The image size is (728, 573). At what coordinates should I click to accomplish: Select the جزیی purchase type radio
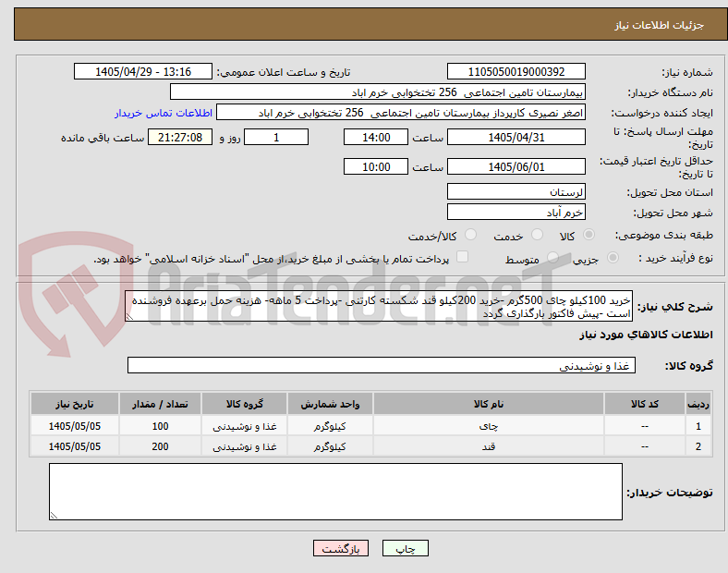point(613,258)
